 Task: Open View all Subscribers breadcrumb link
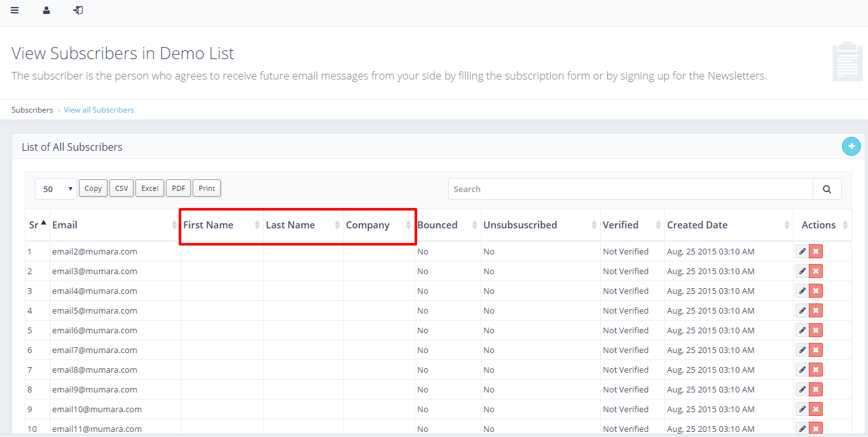[x=99, y=110]
